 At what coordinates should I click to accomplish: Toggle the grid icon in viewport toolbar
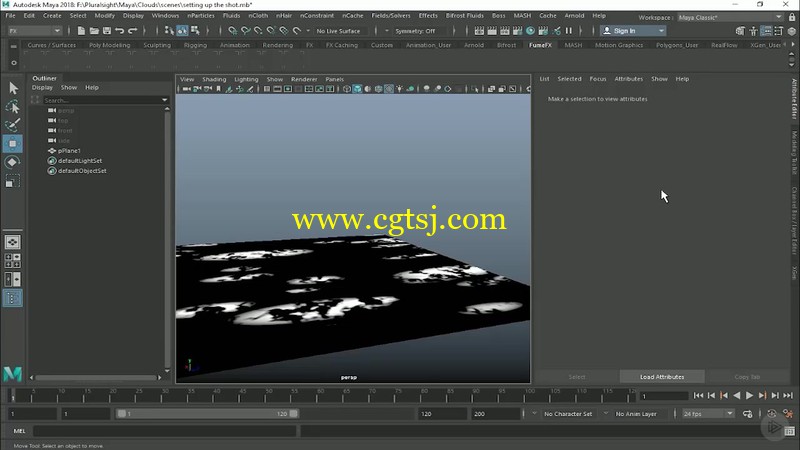[266, 89]
